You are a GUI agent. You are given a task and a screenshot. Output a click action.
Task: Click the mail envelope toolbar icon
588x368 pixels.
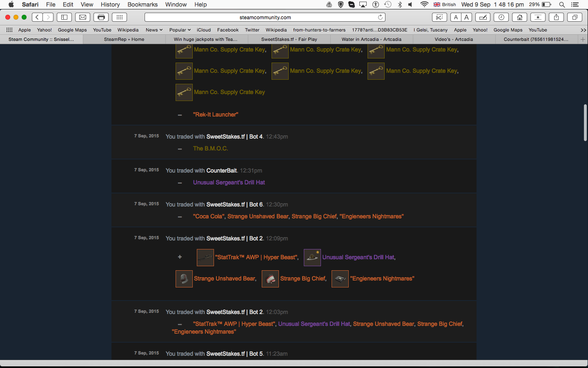point(82,17)
